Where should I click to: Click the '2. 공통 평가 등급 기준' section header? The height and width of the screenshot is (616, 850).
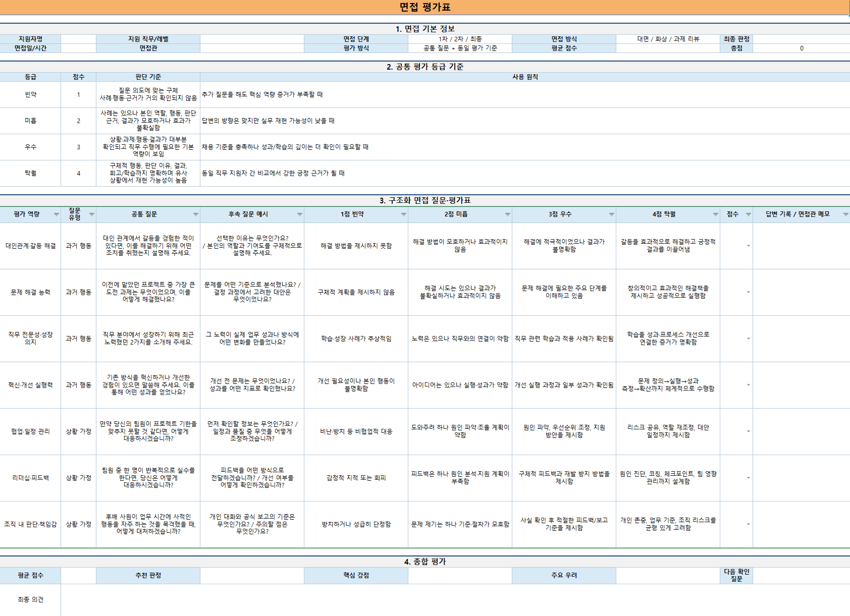(x=425, y=67)
